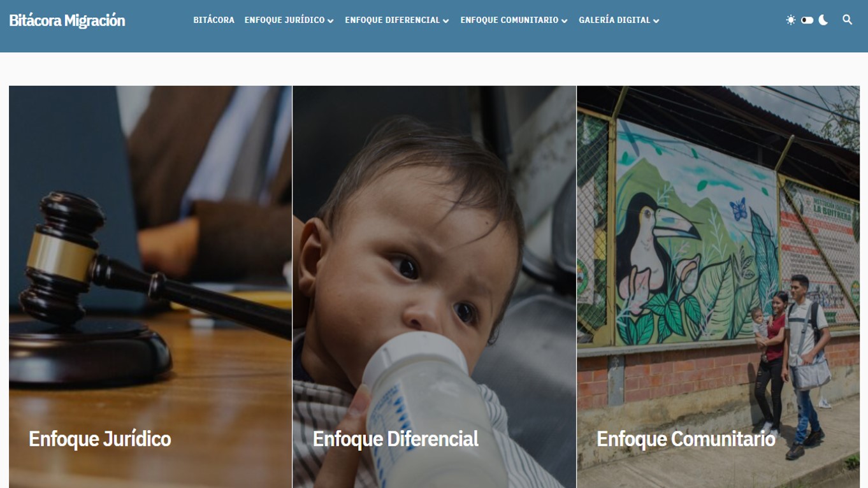This screenshot has width=868, height=488.
Task: Open Enfoque Comunitario in the navigation bar
Action: [509, 20]
